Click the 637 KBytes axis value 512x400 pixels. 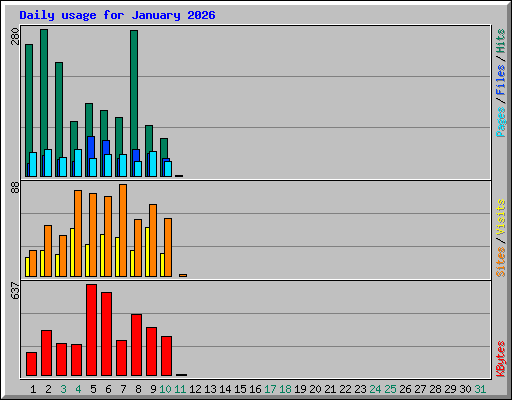pos(16,291)
